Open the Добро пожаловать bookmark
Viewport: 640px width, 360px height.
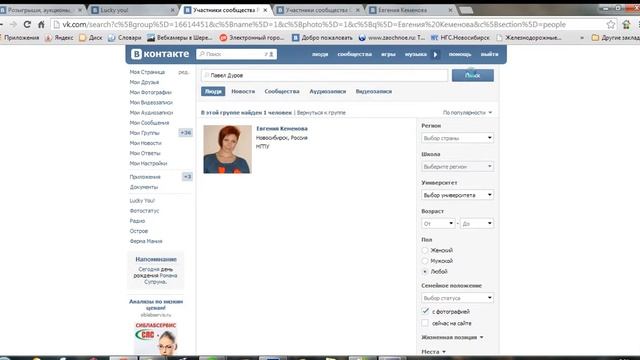(322, 38)
